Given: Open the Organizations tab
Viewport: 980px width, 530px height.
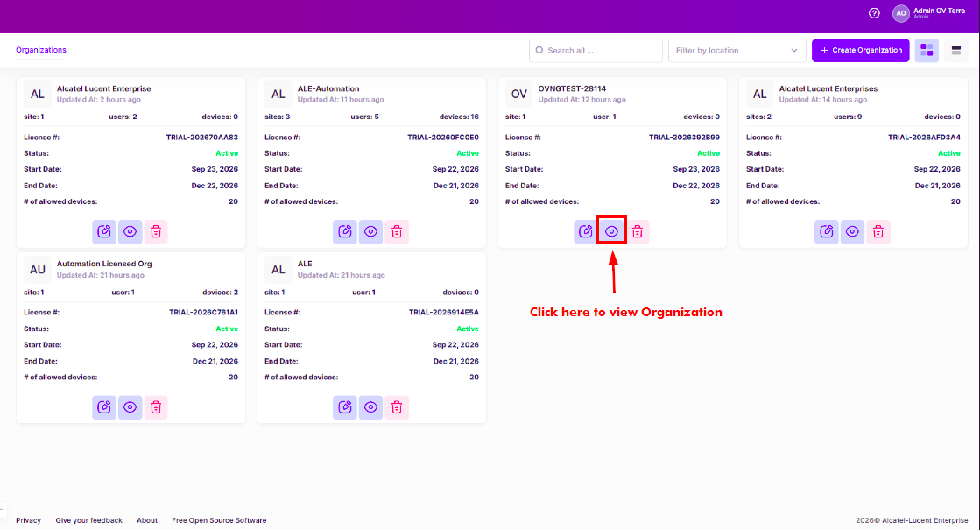Looking at the screenshot, I should point(41,50).
